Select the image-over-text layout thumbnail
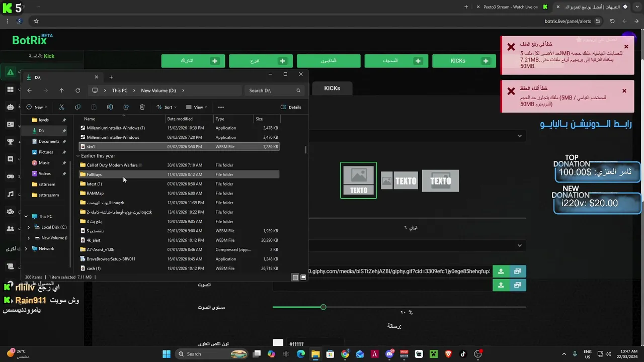This screenshot has height=362, width=644. [358, 180]
